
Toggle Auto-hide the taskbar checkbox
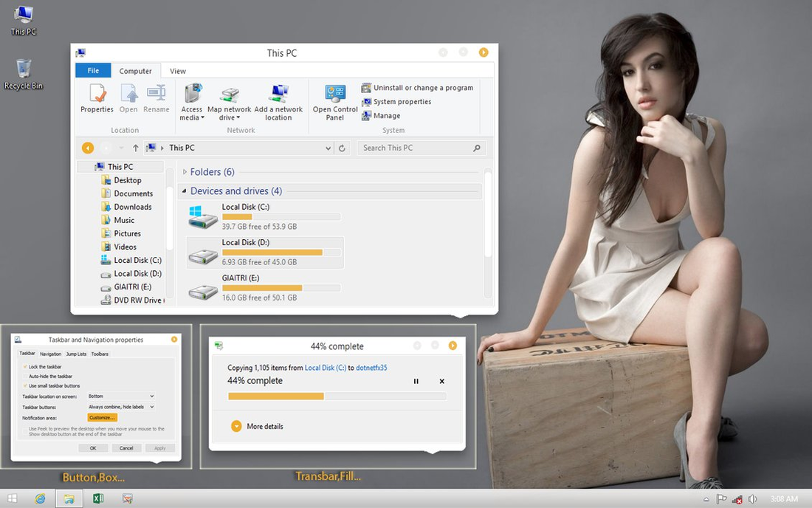pos(25,377)
